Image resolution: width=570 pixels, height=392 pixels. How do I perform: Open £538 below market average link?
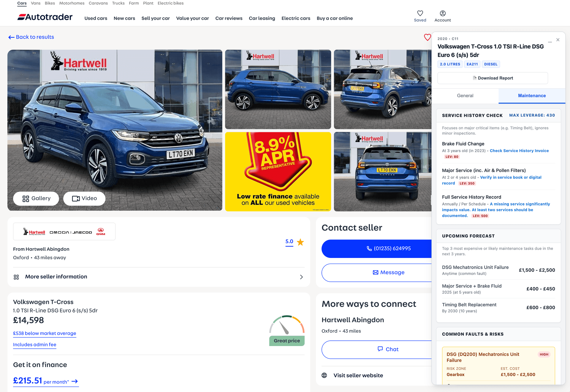pyautogui.click(x=45, y=333)
